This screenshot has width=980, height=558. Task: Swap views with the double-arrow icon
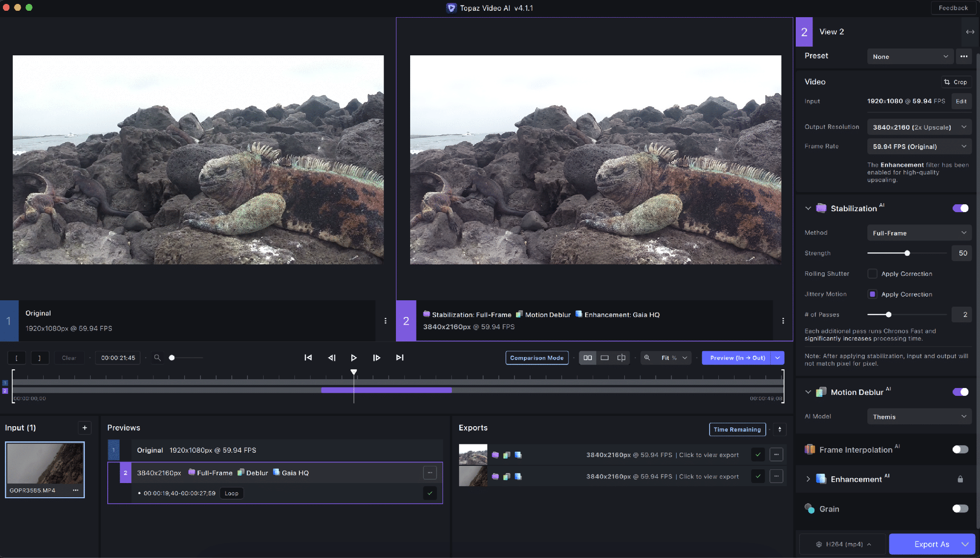tap(970, 32)
